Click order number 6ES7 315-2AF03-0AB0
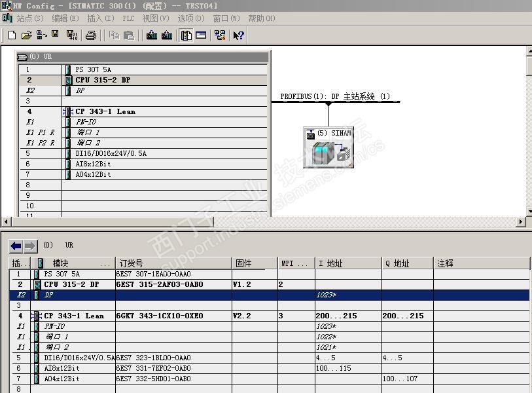Viewport: 532px width, 393px height. [160, 285]
